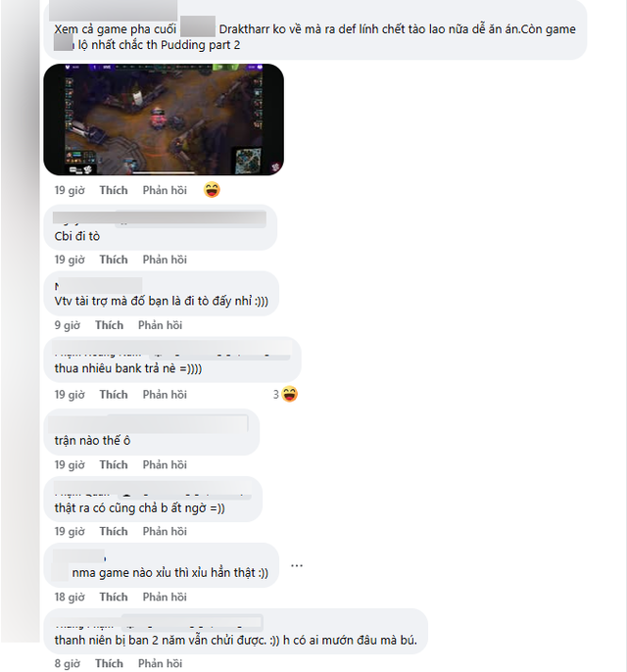The height and width of the screenshot is (672, 627).
Task: Reply to the 'xỉu thì xỉu hẳn thật' comment
Action: [165, 597]
